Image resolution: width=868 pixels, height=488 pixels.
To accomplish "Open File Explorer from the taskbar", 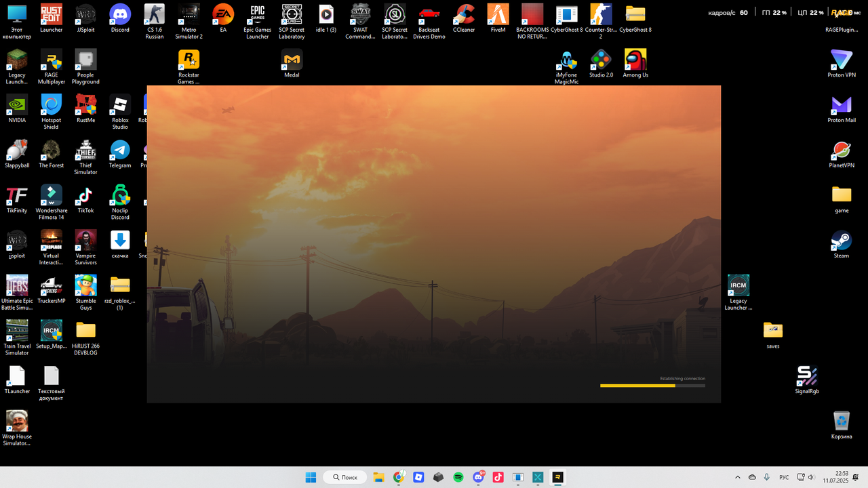I will point(379,477).
